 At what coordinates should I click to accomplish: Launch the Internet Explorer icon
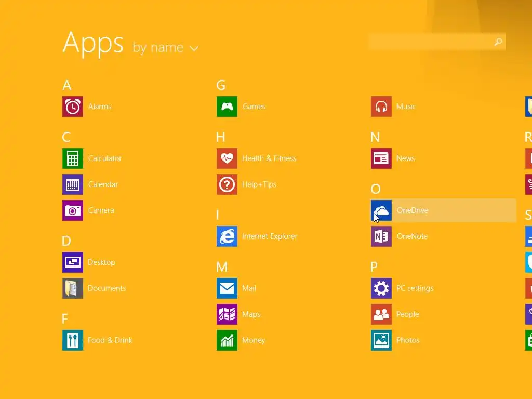coord(227,236)
